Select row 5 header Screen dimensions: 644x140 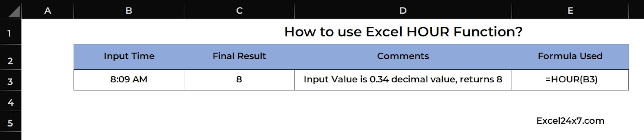coord(10,123)
